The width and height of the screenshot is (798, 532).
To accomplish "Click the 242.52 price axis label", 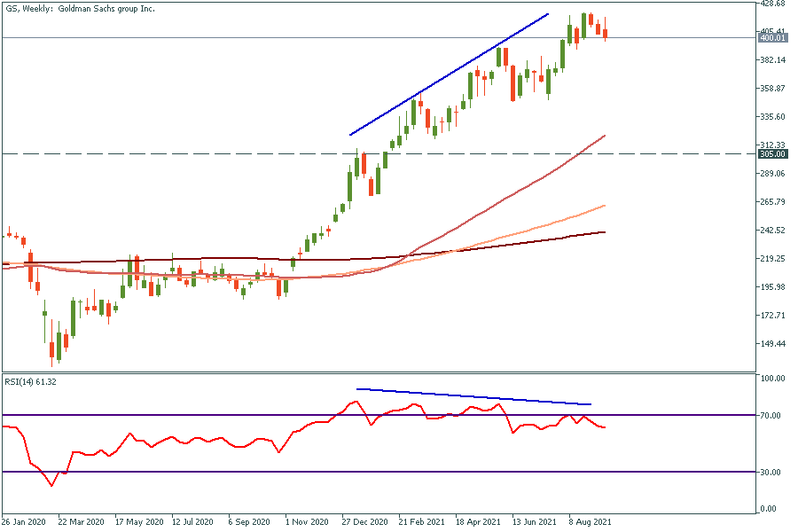I will [x=773, y=231].
